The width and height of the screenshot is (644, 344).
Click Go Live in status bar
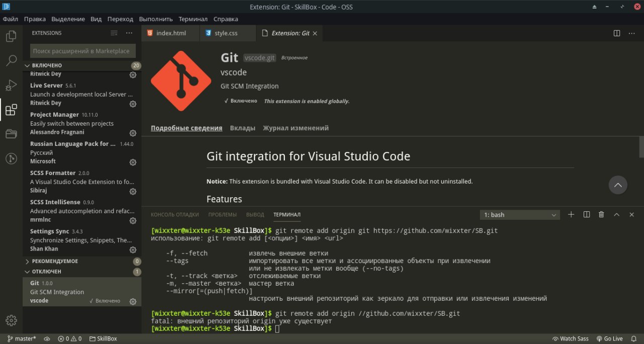tap(609, 339)
